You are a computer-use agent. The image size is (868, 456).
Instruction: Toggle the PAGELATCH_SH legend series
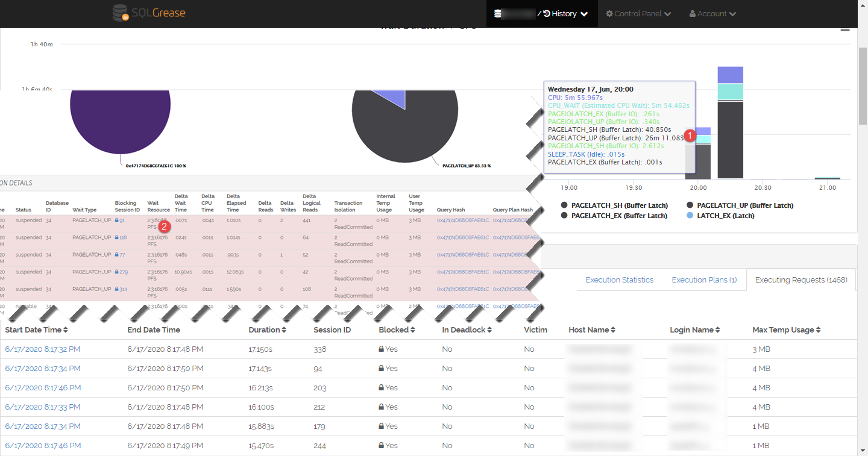pyautogui.click(x=614, y=205)
